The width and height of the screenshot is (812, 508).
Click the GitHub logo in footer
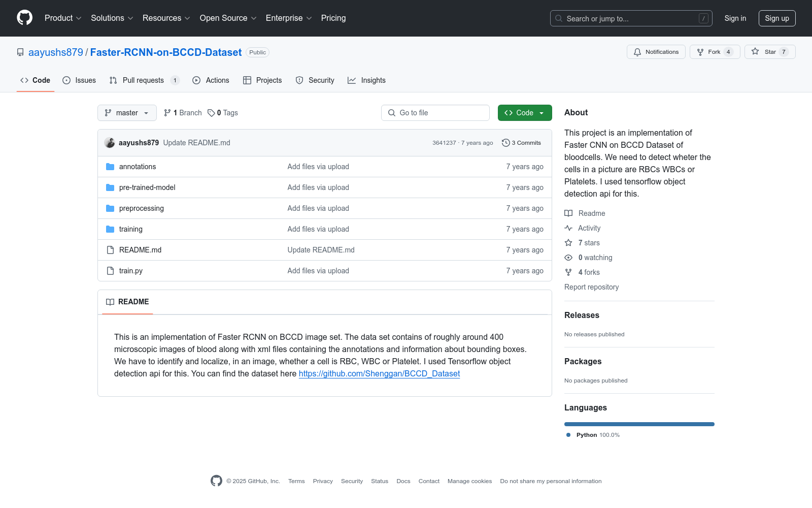[x=216, y=481]
